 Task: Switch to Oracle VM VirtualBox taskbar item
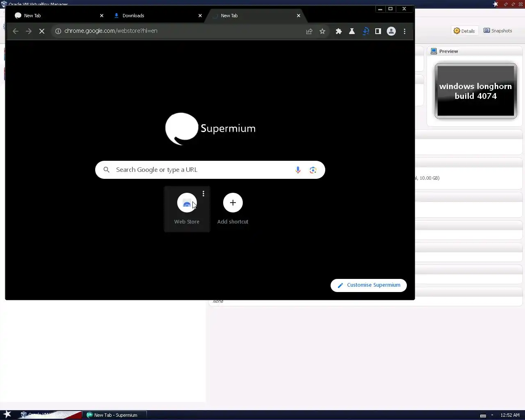pos(49,415)
